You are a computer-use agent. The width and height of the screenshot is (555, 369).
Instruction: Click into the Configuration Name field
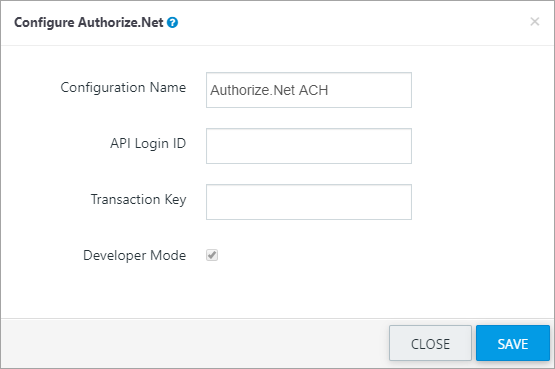coord(309,90)
